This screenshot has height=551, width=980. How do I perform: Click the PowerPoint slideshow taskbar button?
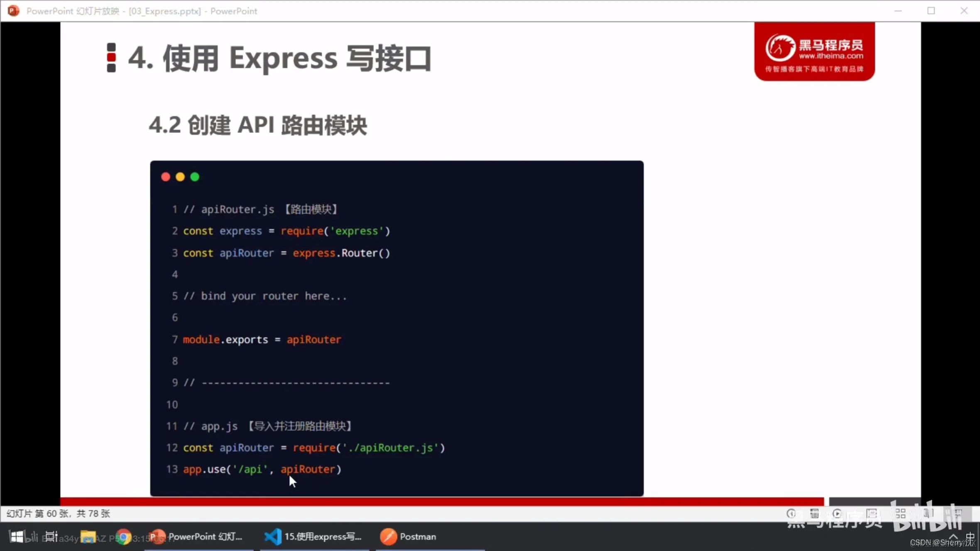(x=198, y=536)
